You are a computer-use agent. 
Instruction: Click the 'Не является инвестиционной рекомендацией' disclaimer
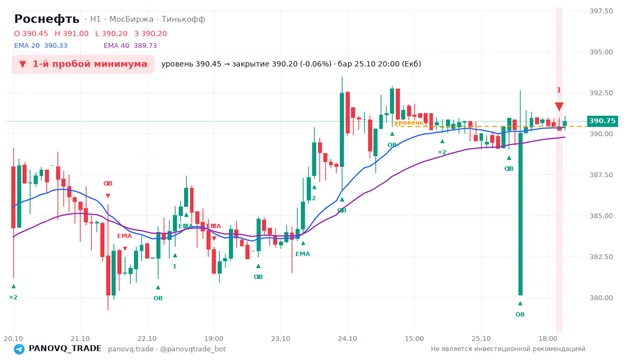click(508, 349)
